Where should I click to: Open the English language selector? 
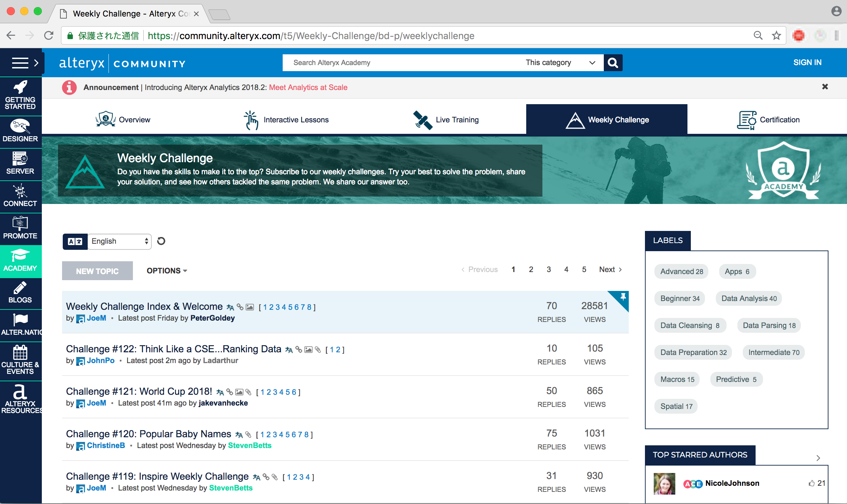[119, 241]
